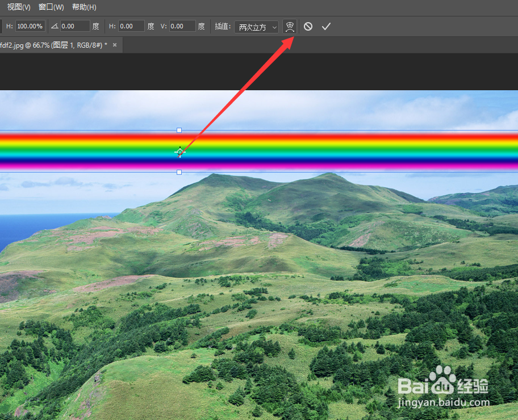Click the horizontal skew H field
518x420 pixels.
131,26
